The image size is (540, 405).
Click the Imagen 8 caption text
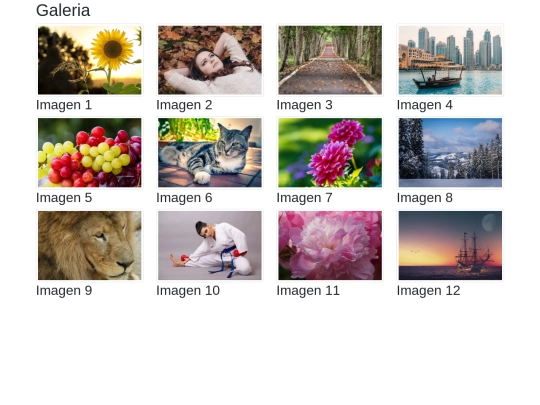coord(425,198)
